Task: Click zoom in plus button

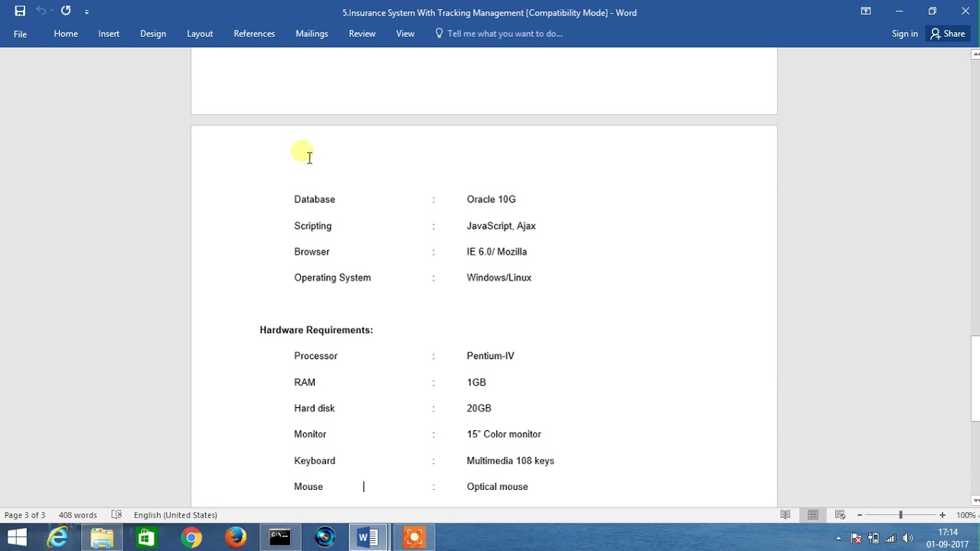Action: [x=942, y=515]
